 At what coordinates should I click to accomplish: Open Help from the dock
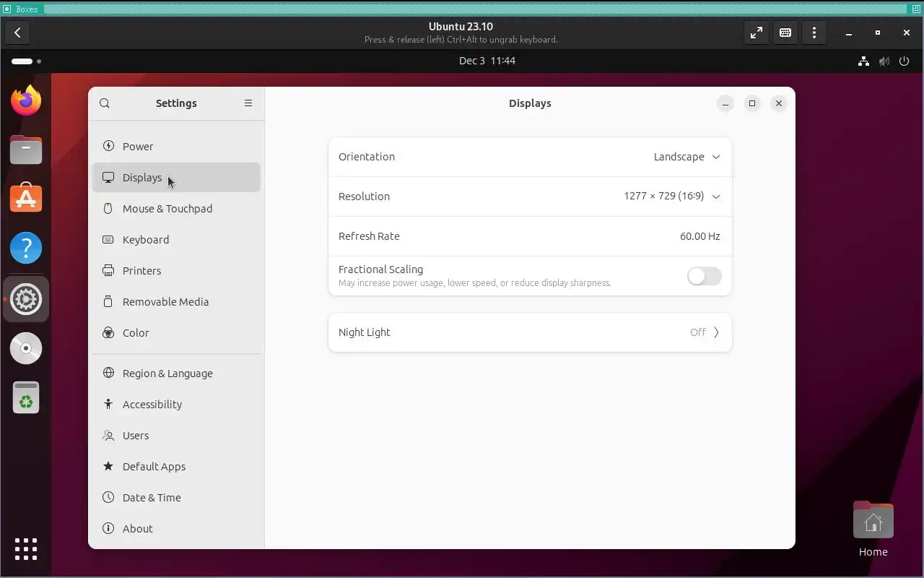point(26,249)
